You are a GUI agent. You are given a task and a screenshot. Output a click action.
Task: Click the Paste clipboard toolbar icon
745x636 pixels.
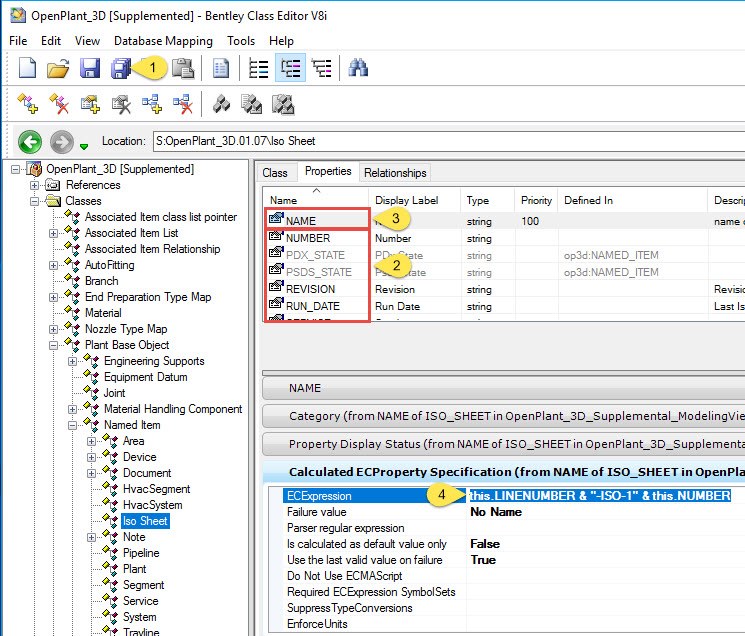pyautogui.click(x=183, y=68)
